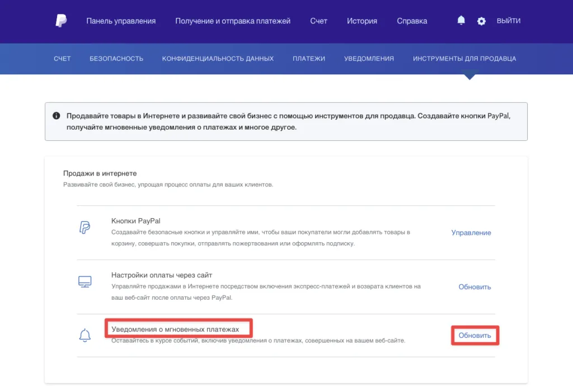Go to the Счет top menu item
Viewport: 573px width, 392px height.
coord(318,21)
